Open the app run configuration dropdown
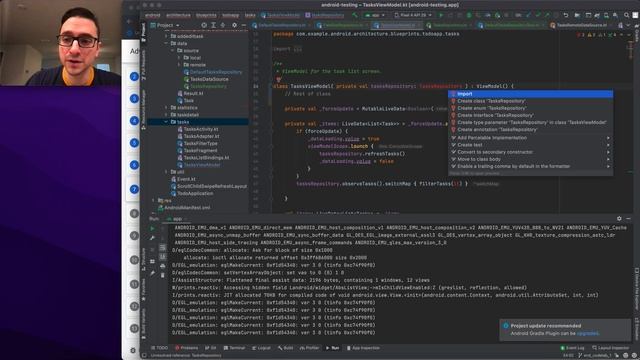 click(x=375, y=15)
